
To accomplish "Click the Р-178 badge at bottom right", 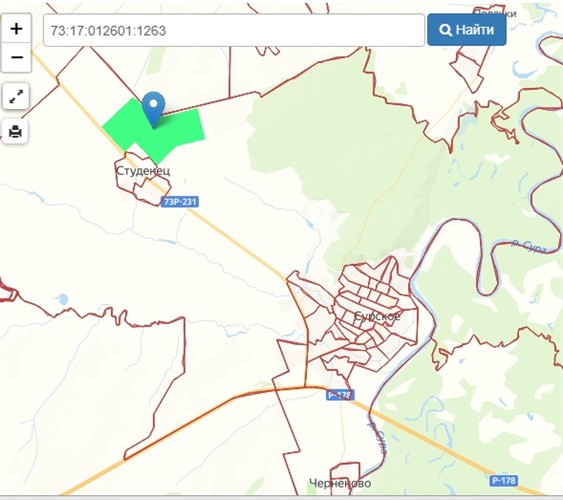I will click(x=504, y=480).
